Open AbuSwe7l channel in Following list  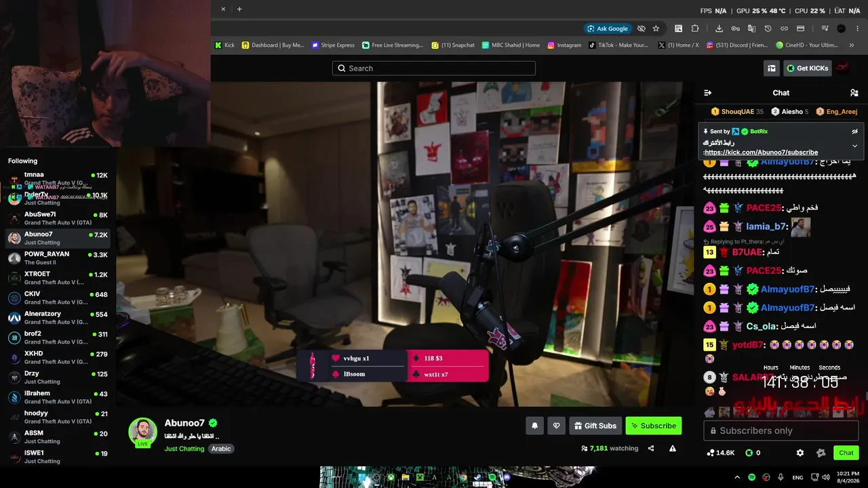point(58,218)
